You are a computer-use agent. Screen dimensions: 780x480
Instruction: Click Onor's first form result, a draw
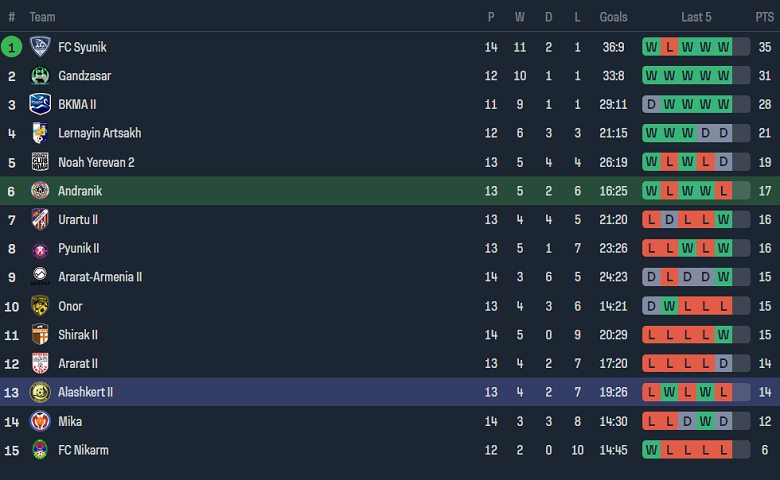(x=651, y=306)
